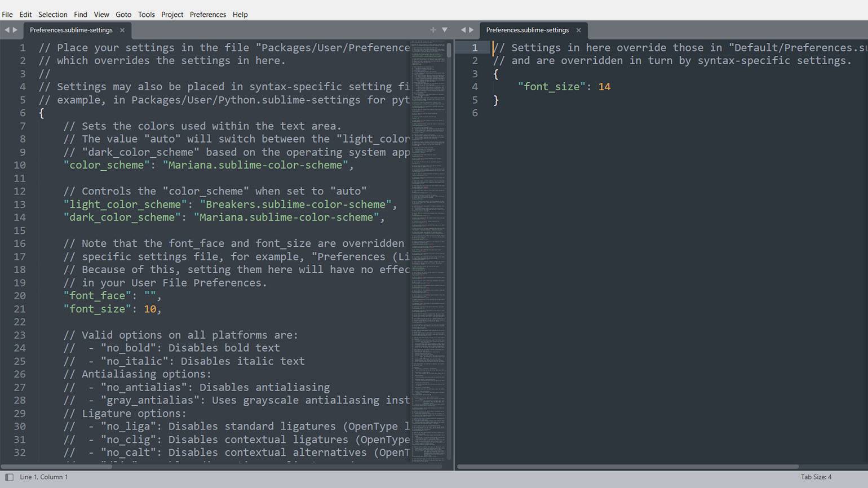Click the left pane's previous-tab arrow

coord(7,30)
